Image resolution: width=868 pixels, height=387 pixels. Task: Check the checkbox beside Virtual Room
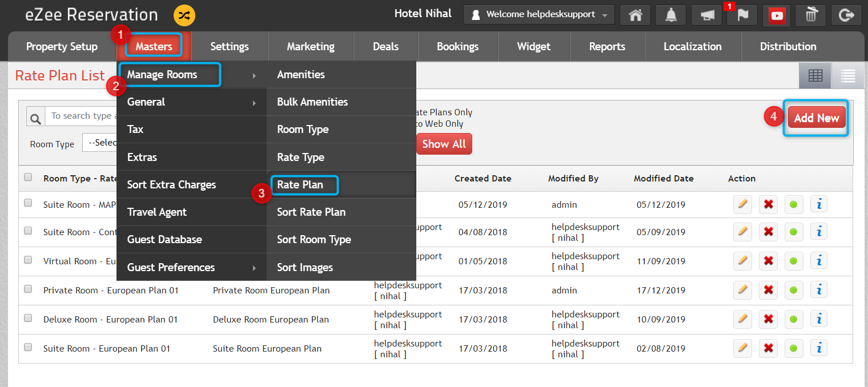28,260
